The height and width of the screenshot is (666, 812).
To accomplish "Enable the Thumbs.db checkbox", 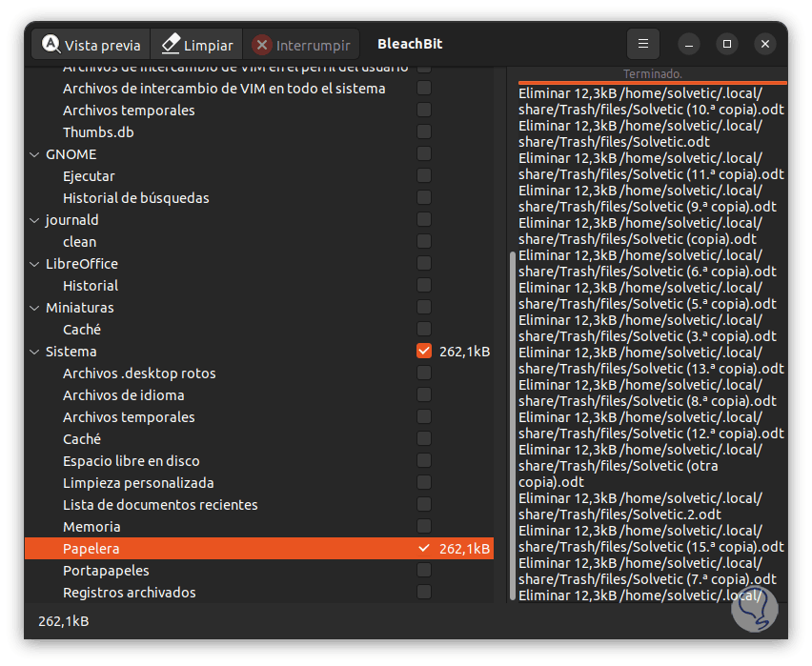I will pos(423,132).
